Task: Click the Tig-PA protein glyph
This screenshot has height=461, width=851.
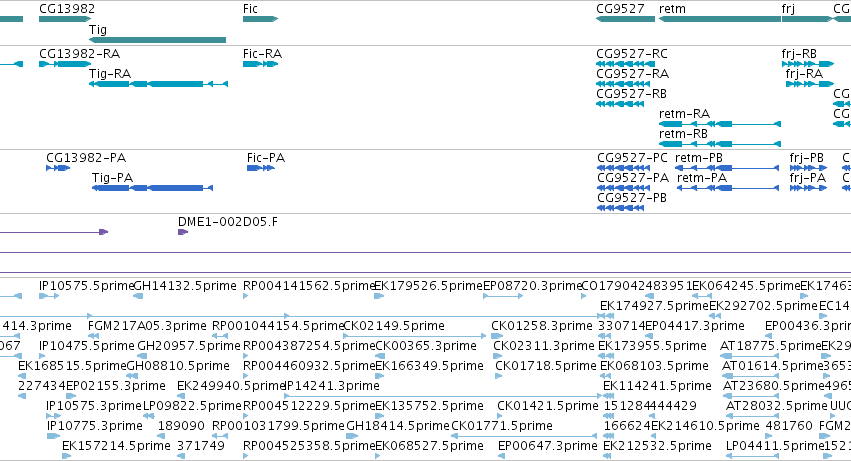Action: [153, 188]
